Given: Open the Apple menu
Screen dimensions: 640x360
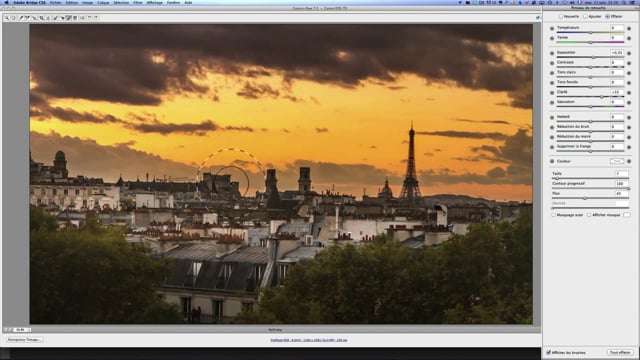Looking at the screenshot, I should click(x=7, y=2).
